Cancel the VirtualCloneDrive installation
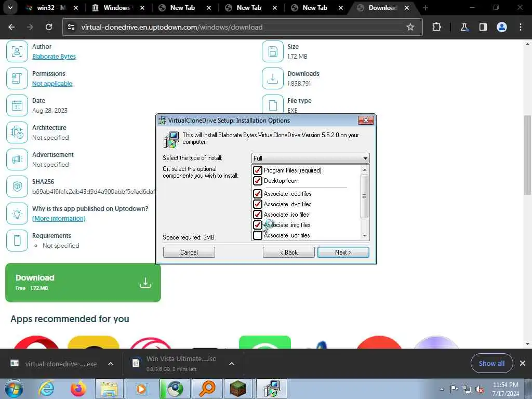The image size is (532, 399). (x=189, y=252)
